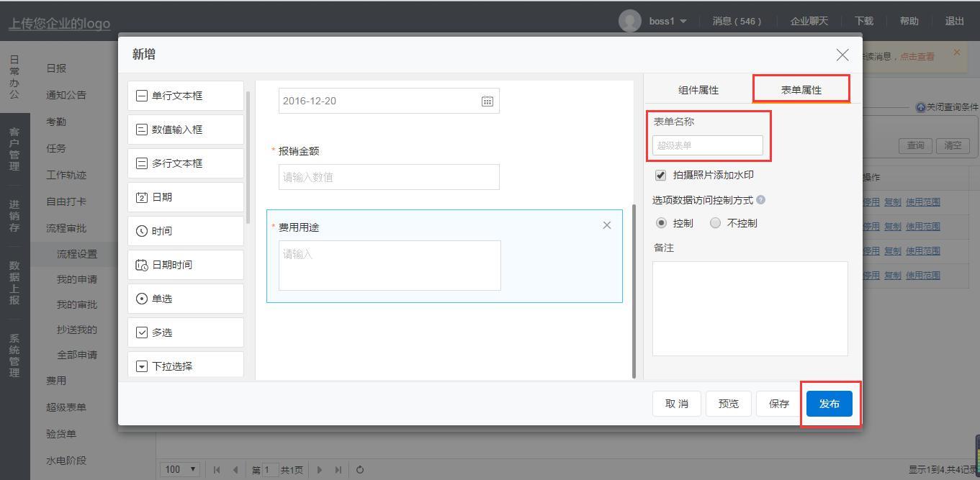This screenshot has width=980, height=480.
Task: Click the 预览 preview button
Action: 728,404
